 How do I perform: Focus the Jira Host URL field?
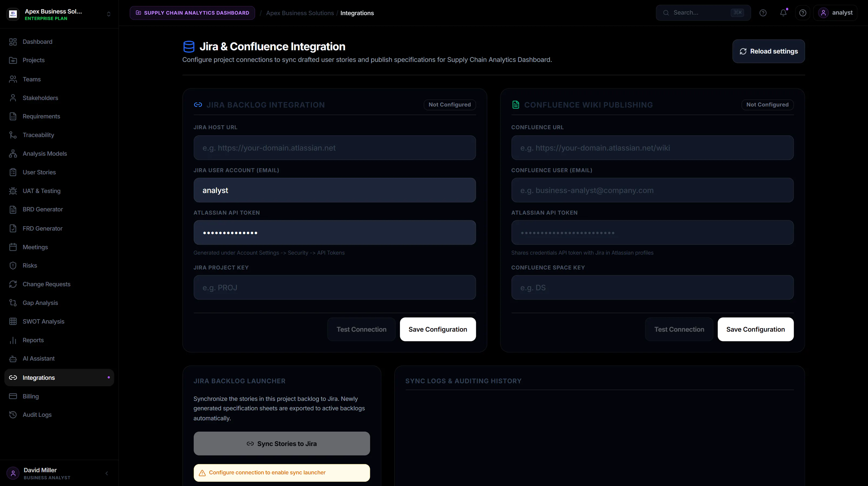(335, 148)
